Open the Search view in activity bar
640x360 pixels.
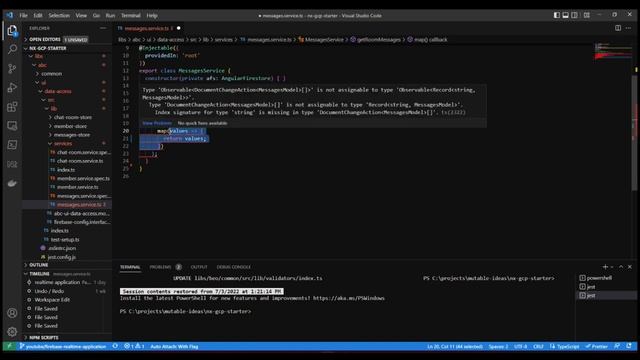(12, 49)
